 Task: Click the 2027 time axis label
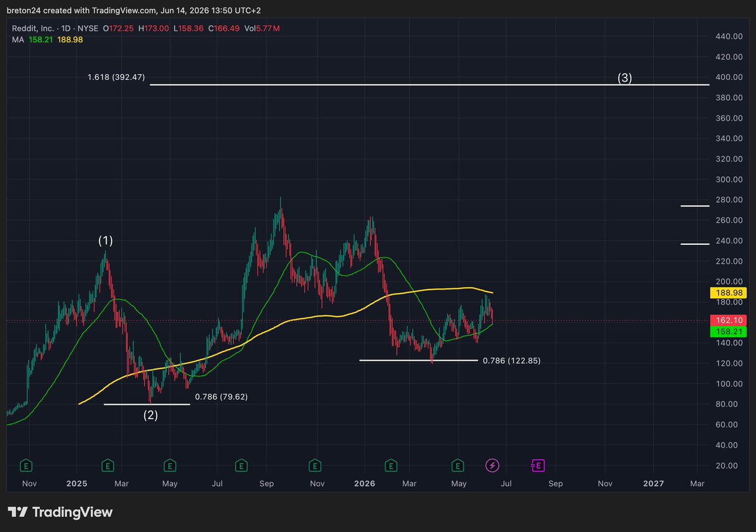[x=653, y=484]
